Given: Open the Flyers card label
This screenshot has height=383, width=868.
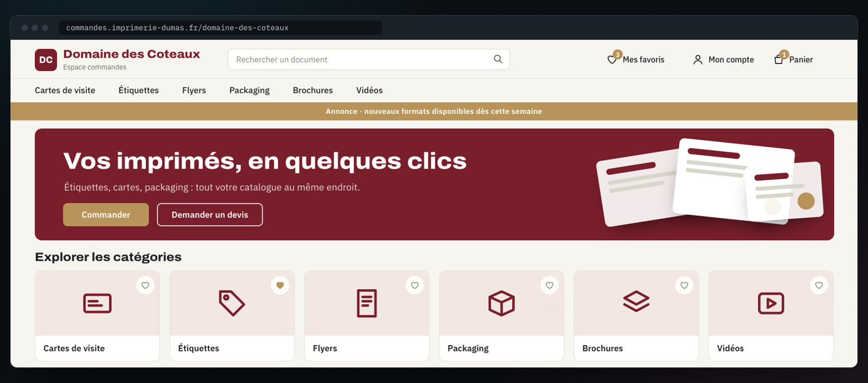Looking at the screenshot, I should (325, 348).
